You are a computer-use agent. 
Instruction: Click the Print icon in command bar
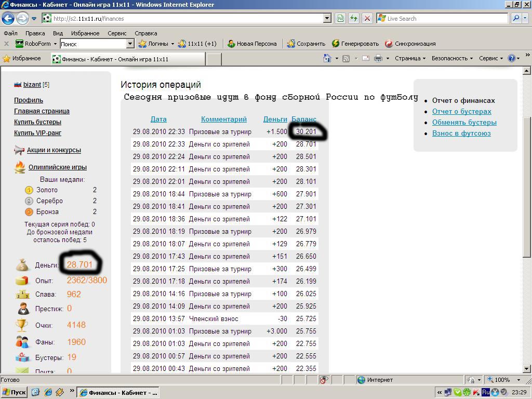(x=378, y=58)
